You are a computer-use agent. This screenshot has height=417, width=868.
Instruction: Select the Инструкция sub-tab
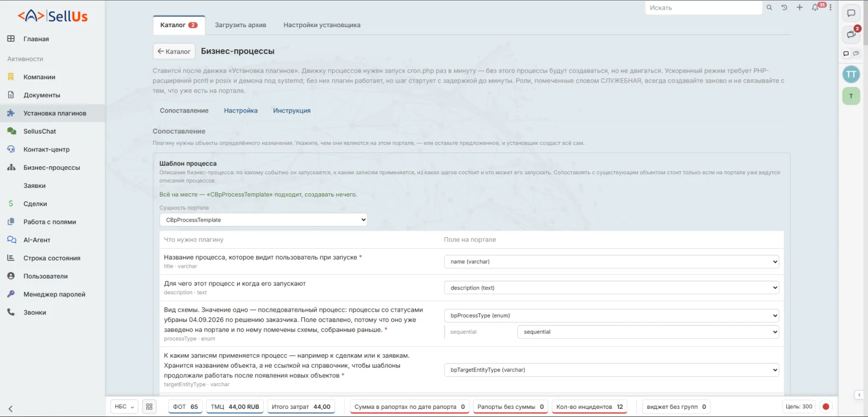(x=292, y=111)
